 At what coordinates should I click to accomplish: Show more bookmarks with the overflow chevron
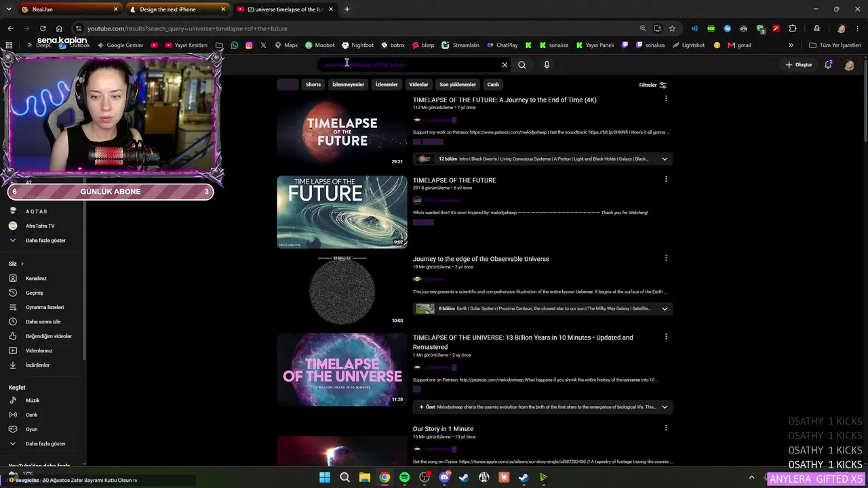click(x=791, y=45)
